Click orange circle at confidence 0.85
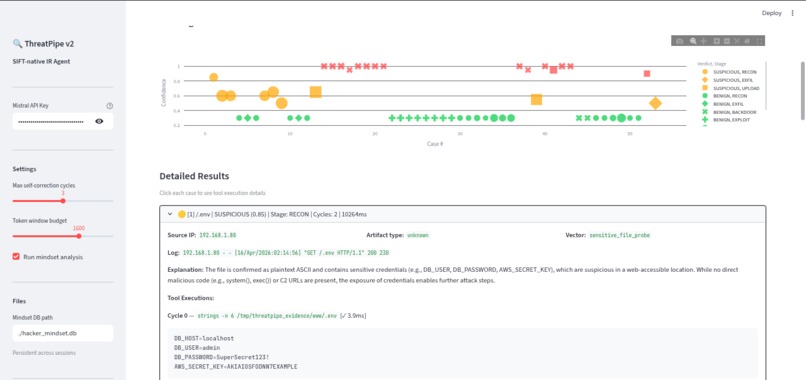The image size is (806, 380). pos(214,77)
